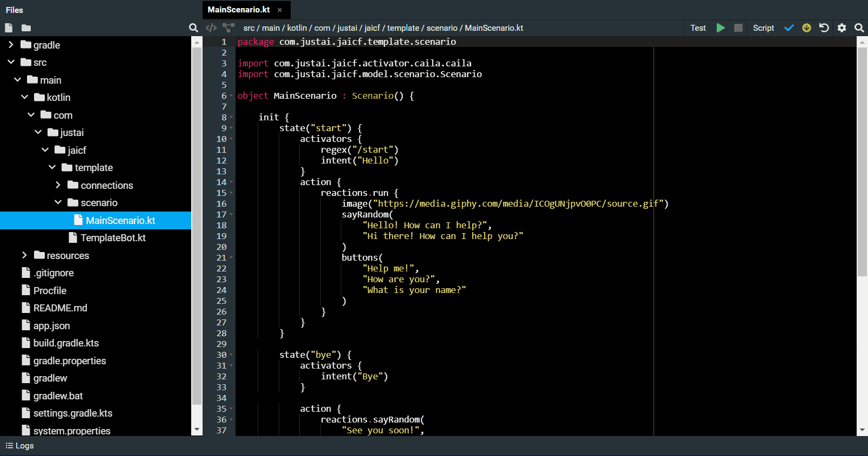Open gradlew.bat file
This screenshot has height=456, width=868.
tap(58, 396)
